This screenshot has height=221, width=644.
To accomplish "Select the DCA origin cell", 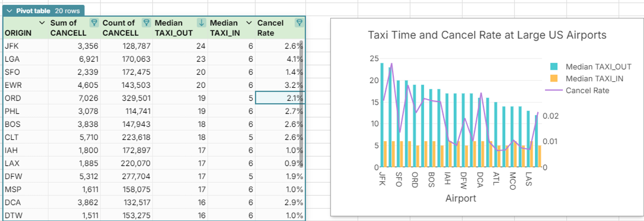I will (x=26, y=202).
